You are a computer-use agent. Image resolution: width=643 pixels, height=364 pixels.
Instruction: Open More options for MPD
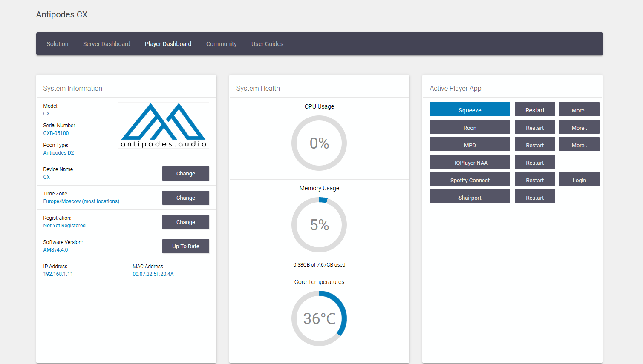tap(579, 144)
